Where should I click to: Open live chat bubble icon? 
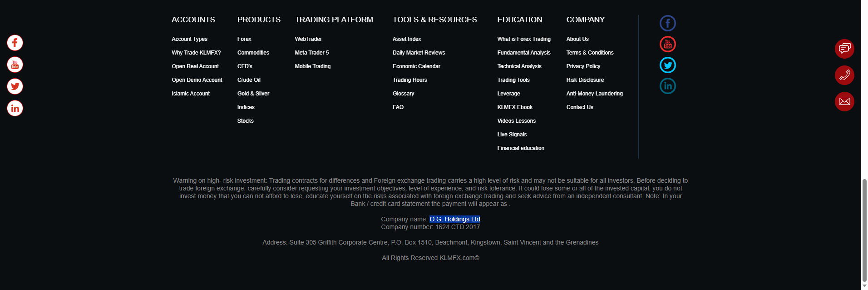[x=844, y=49]
